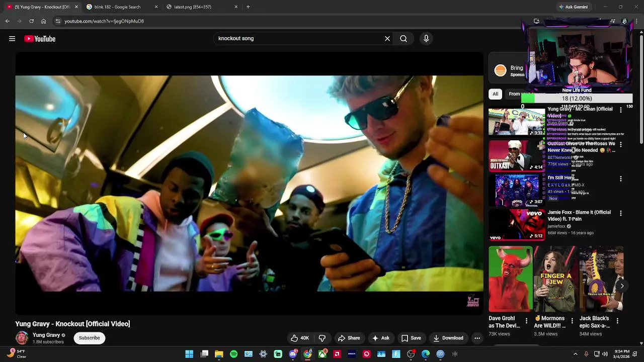Open Spotify from the taskbar
The height and width of the screenshot is (362, 644).
click(234, 354)
